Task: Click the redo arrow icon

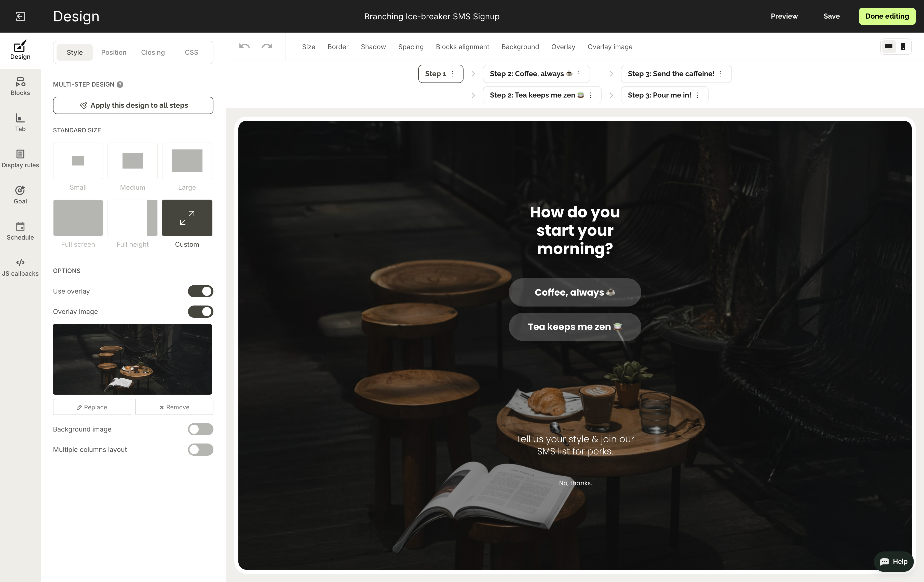Action: [x=267, y=46]
